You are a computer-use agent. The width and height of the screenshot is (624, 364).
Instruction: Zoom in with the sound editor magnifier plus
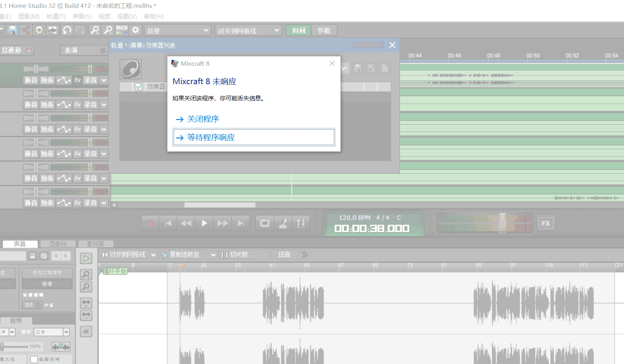(86, 274)
